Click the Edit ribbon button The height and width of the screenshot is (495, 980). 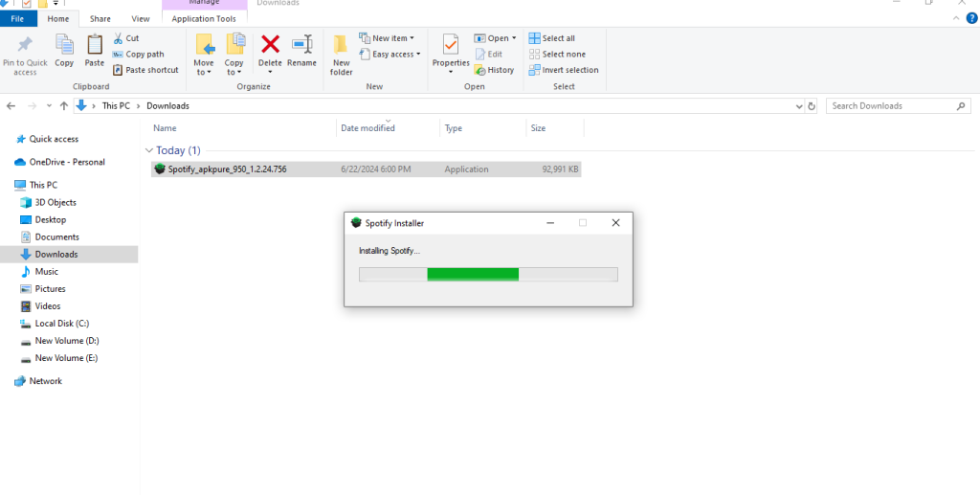(x=488, y=55)
